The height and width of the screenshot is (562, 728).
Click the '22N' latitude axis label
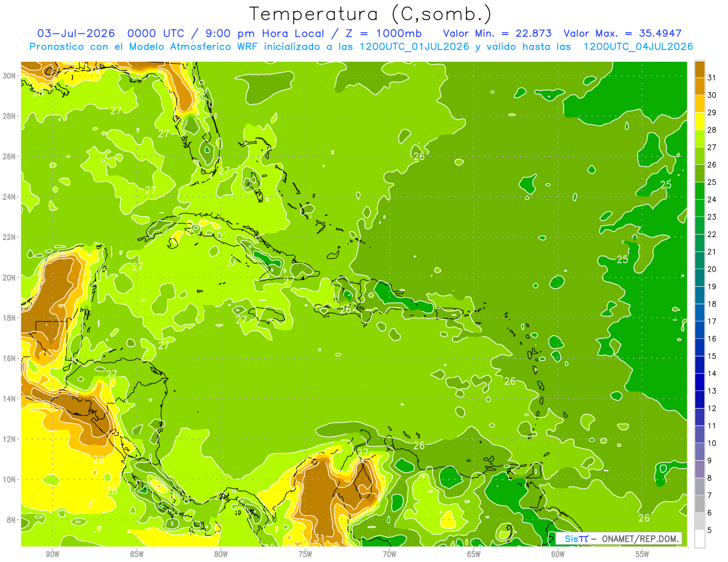pos(10,237)
